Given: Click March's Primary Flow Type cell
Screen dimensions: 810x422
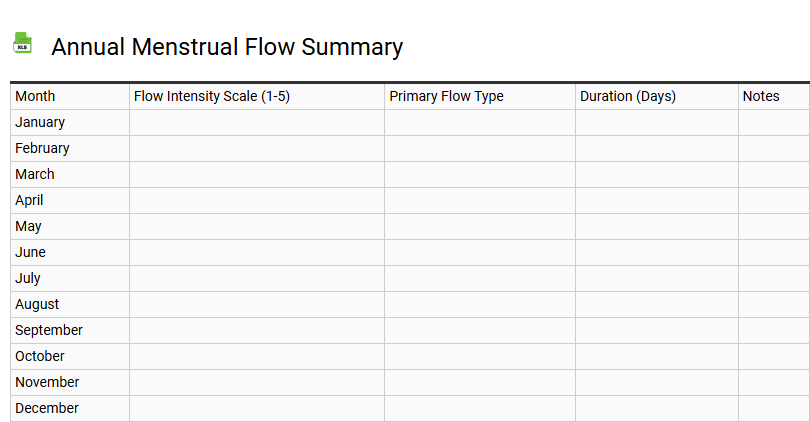Looking at the screenshot, I should click(480, 175).
